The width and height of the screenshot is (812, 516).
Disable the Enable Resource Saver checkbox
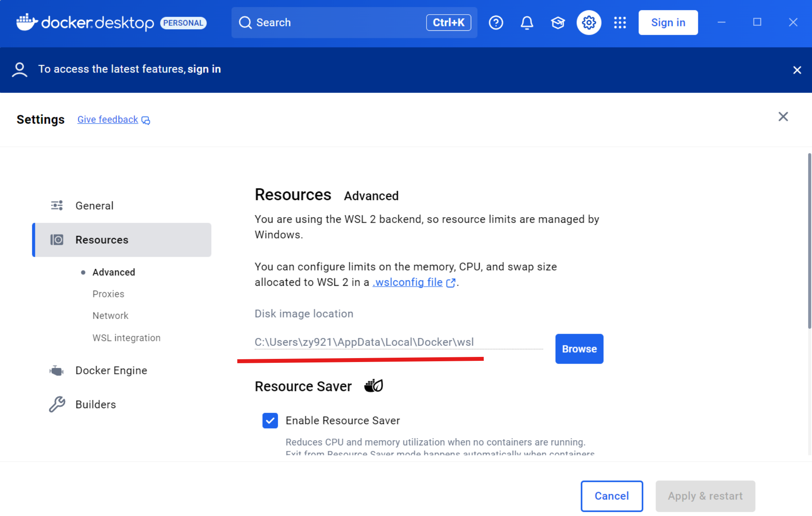pyautogui.click(x=270, y=420)
